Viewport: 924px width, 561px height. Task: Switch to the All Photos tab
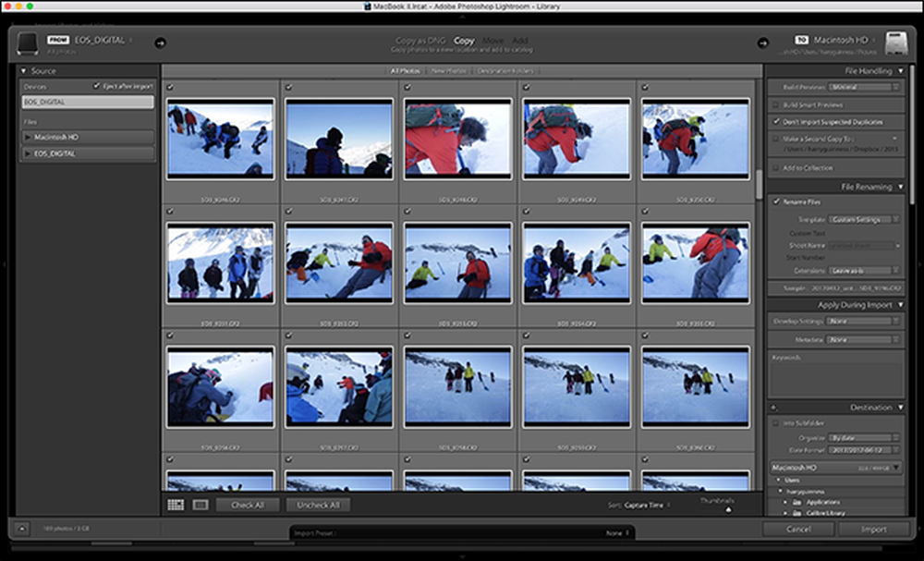[x=406, y=71]
